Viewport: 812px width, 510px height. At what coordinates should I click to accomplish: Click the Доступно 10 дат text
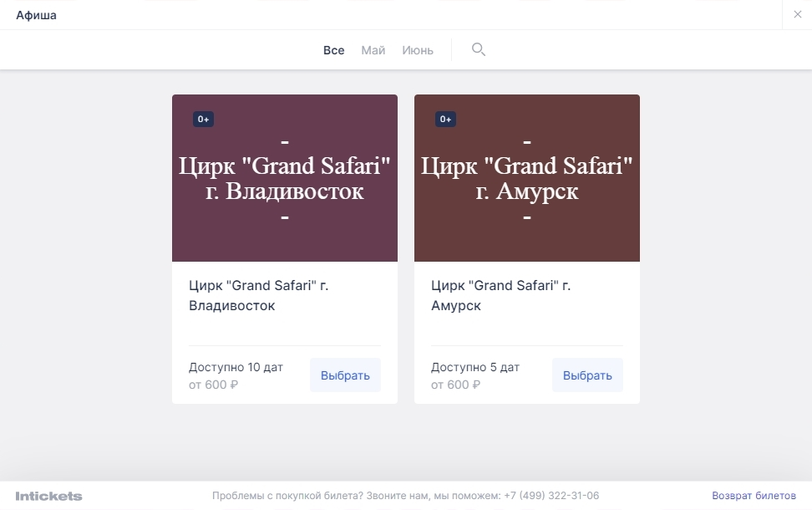tap(236, 367)
